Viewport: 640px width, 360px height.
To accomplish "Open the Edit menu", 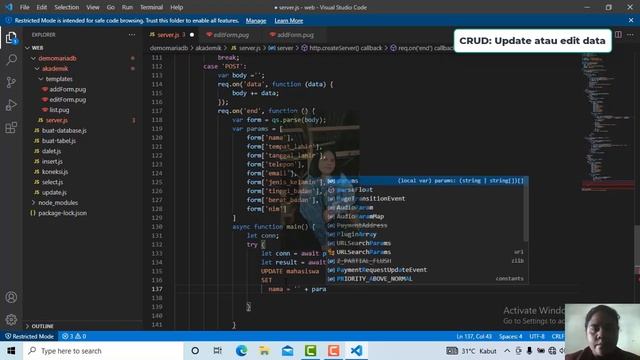I will coord(42,7).
